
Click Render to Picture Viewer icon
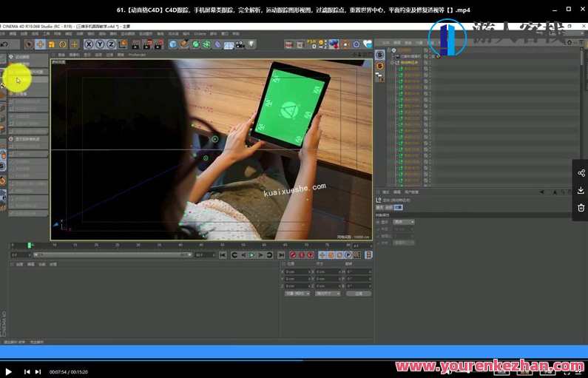pos(147,44)
